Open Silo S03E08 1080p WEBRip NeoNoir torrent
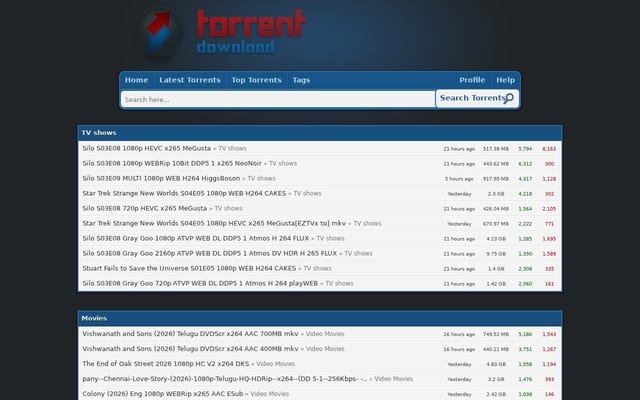This screenshot has height=400, width=640. (172, 164)
